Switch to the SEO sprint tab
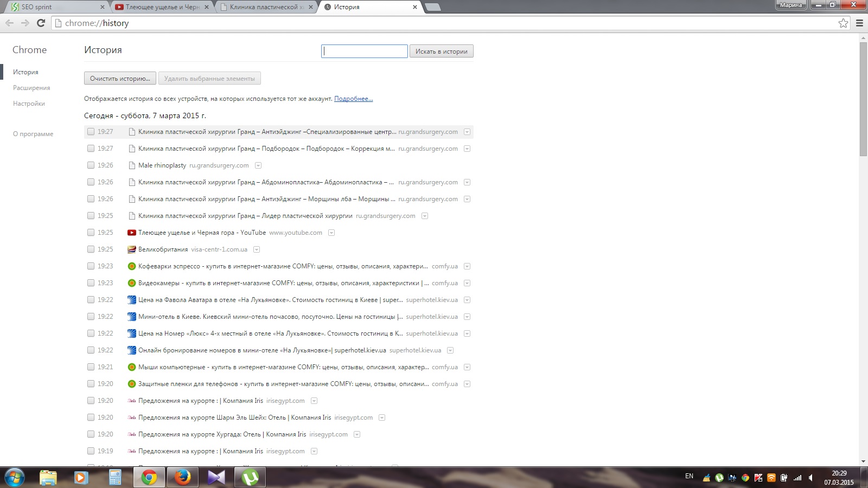Screen dimensions: 868x488 tap(56, 7)
